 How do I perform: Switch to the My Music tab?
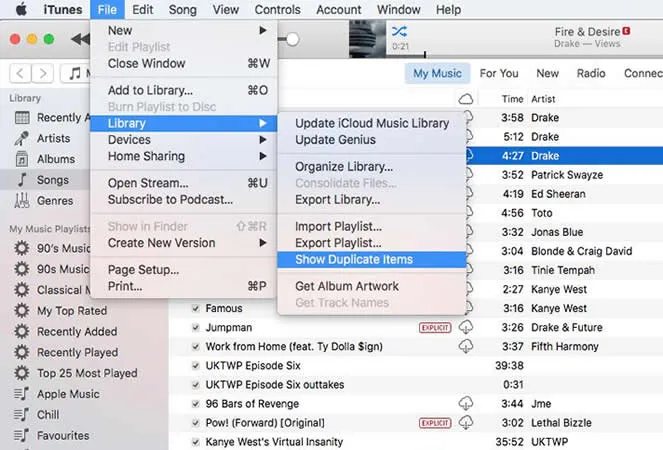437,73
